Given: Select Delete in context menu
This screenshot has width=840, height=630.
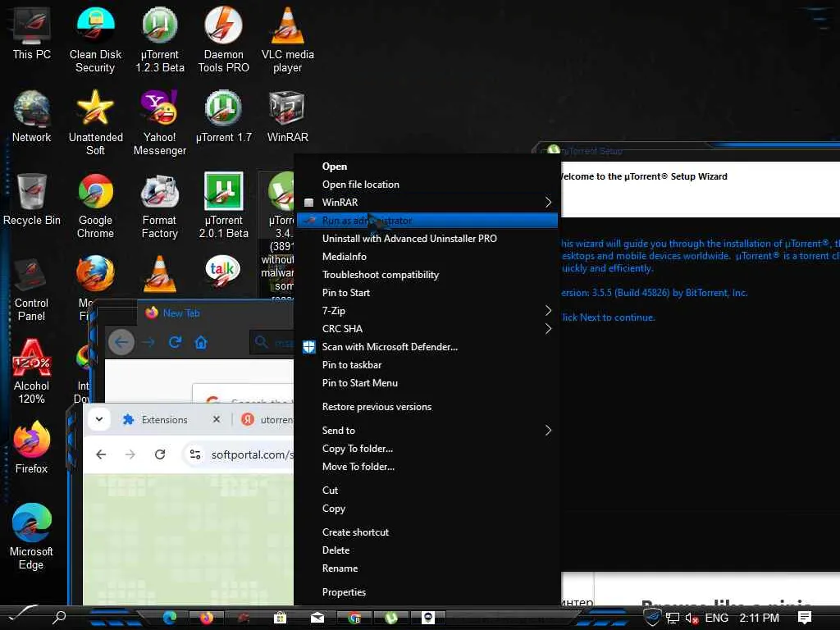Looking at the screenshot, I should [x=427, y=550].
